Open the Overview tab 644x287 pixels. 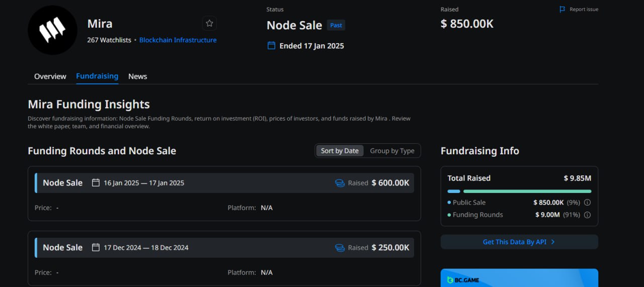coord(50,76)
